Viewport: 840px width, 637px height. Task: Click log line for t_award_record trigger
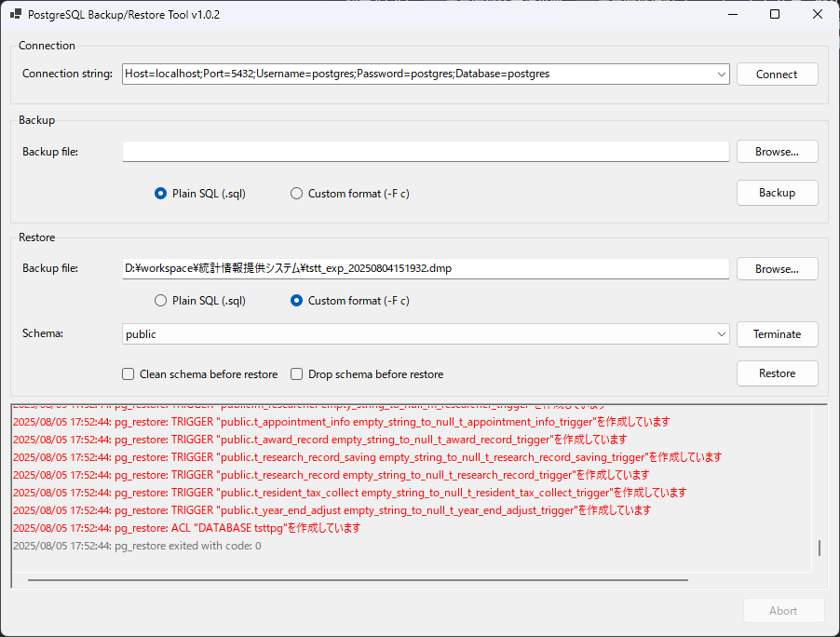pyautogui.click(x=319, y=440)
